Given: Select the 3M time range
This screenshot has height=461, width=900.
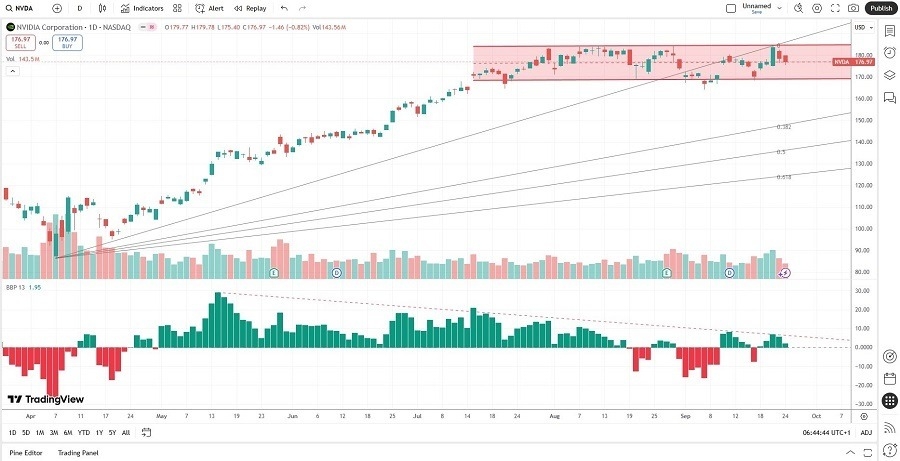Looking at the screenshot, I should pyautogui.click(x=54, y=432).
